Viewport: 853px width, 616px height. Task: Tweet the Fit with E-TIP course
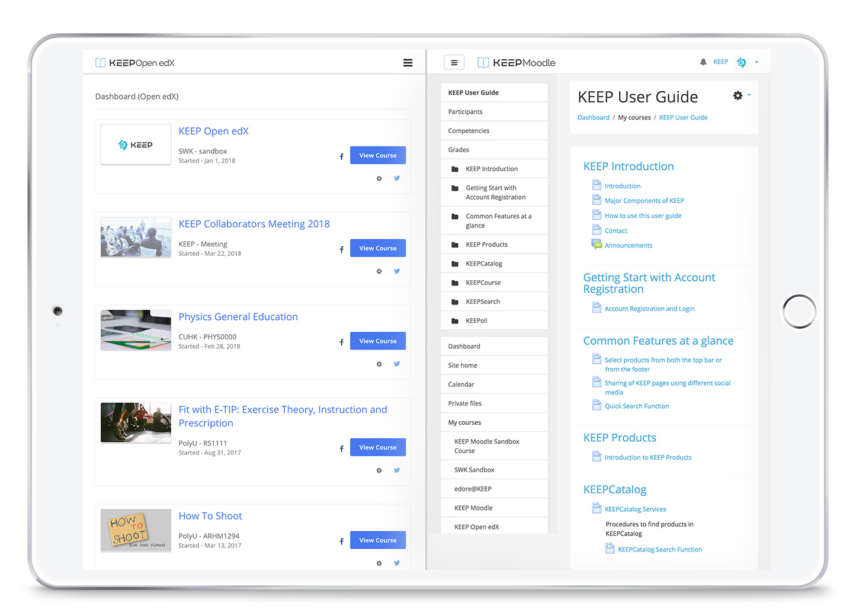397,470
